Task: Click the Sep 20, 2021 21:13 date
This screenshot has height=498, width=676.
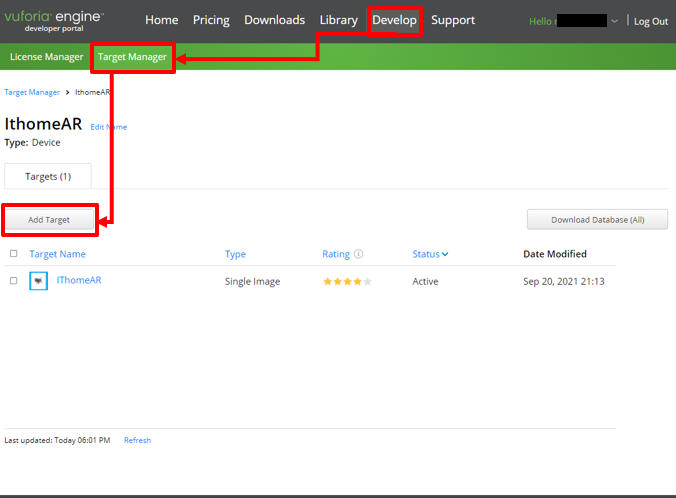Action: pyautogui.click(x=564, y=282)
